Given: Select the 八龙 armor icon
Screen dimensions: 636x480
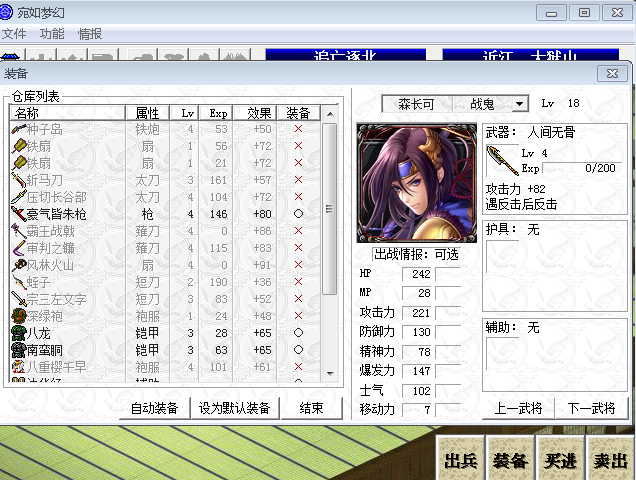Looking at the screenshot, I should coord(18,333).
